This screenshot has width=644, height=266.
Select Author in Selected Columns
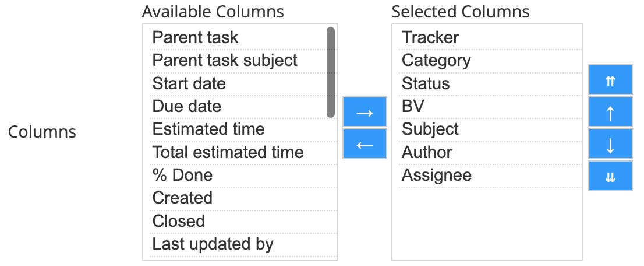coord(427,153)
